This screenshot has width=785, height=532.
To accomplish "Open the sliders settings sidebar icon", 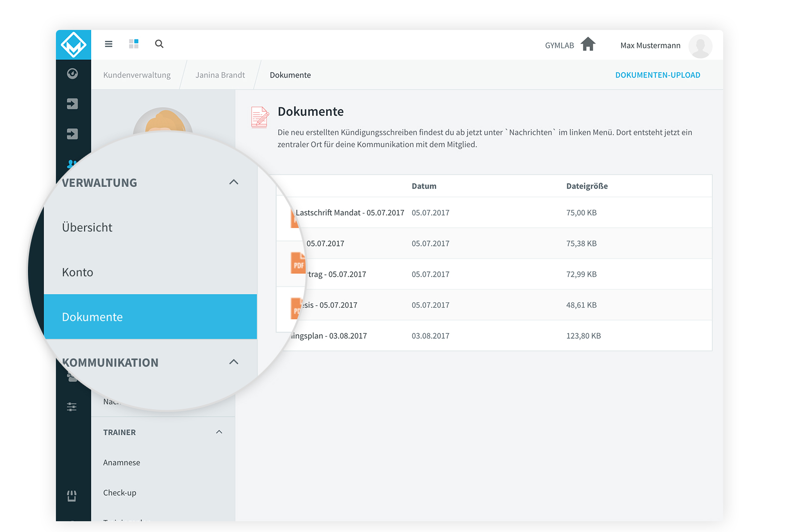I will [72, 407].
